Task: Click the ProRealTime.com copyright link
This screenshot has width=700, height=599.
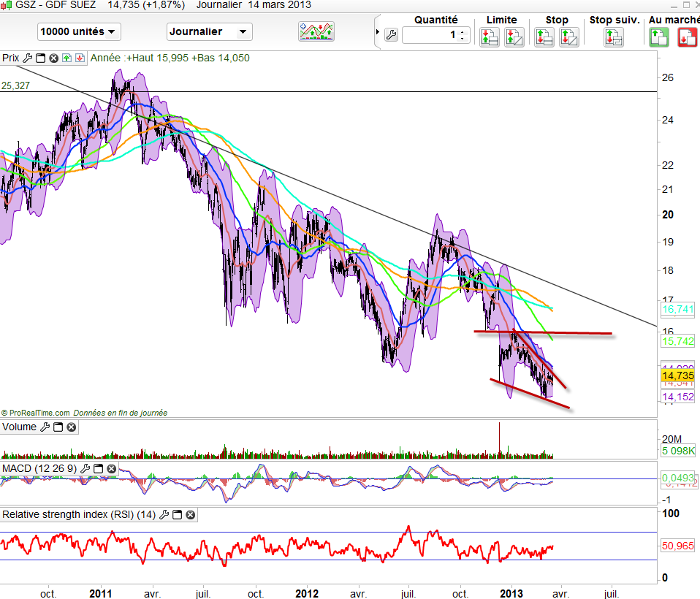Action: (x=39, y=413)
